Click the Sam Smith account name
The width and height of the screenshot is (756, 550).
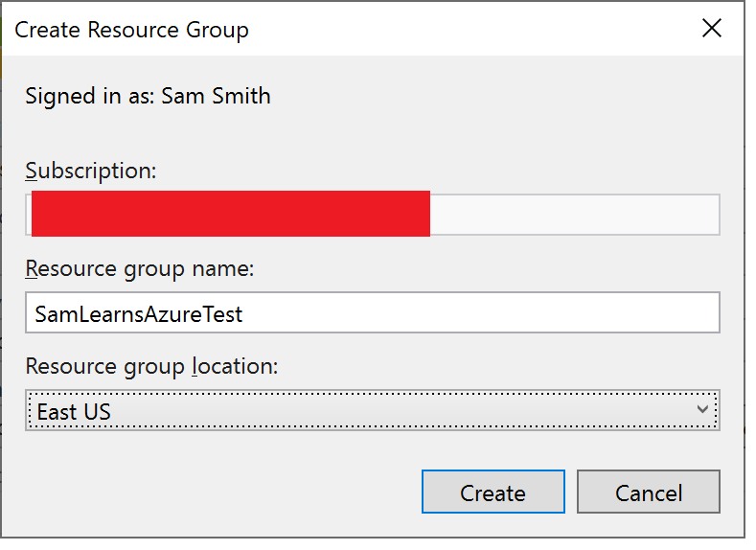point(216,96)
